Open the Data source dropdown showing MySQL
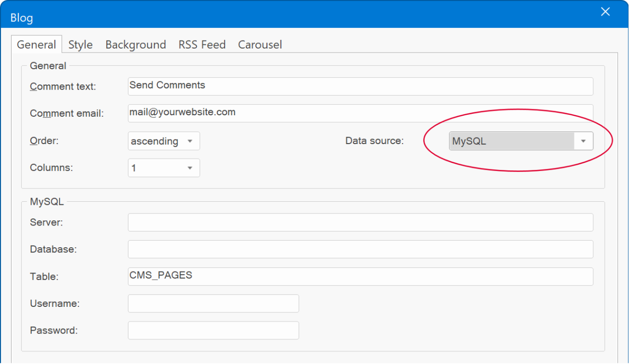 click(521, 141)
